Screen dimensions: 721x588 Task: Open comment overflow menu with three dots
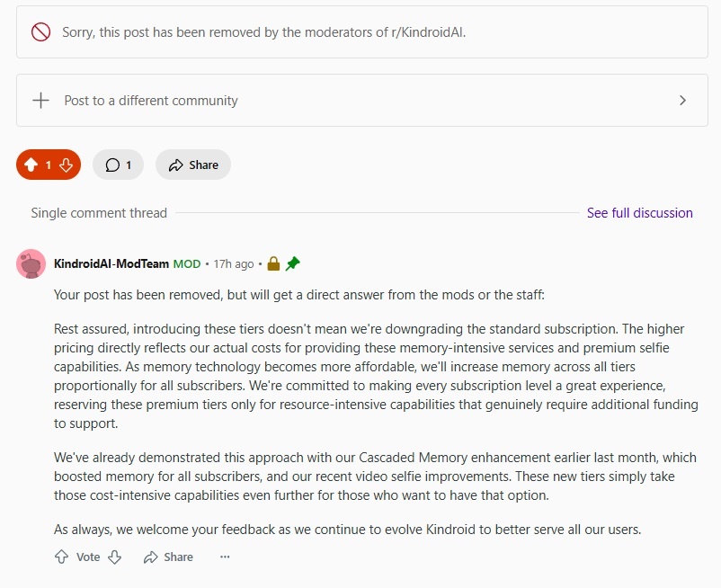click(225, 557)
